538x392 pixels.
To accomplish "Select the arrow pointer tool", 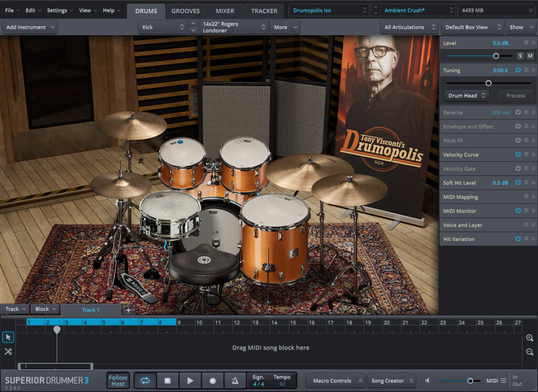I will 8,337.
